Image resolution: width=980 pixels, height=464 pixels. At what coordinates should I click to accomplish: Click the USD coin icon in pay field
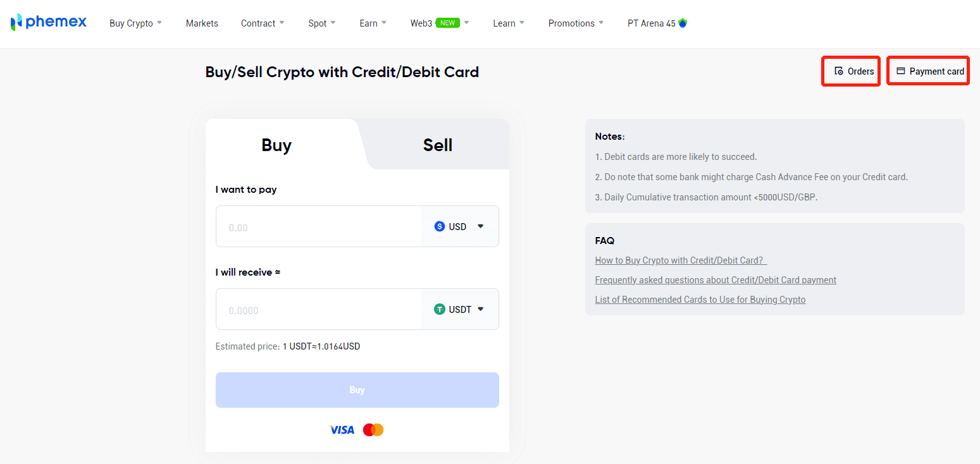pos(440,226)
